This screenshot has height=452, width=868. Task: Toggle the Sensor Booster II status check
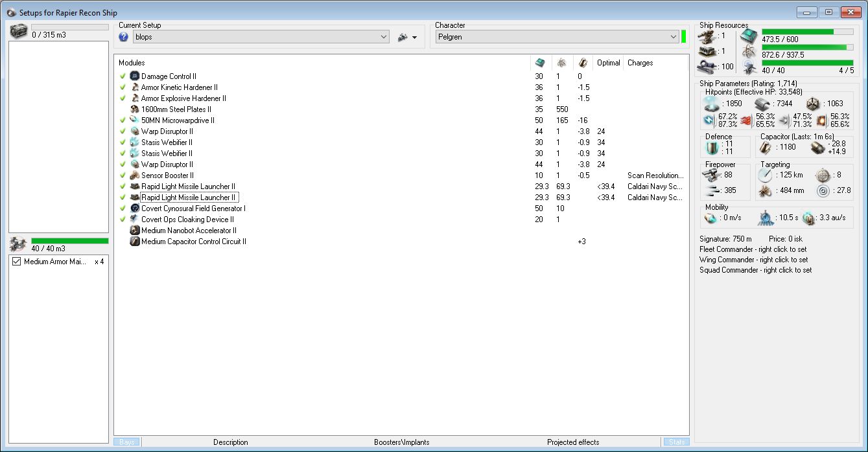tap(123, 175)
